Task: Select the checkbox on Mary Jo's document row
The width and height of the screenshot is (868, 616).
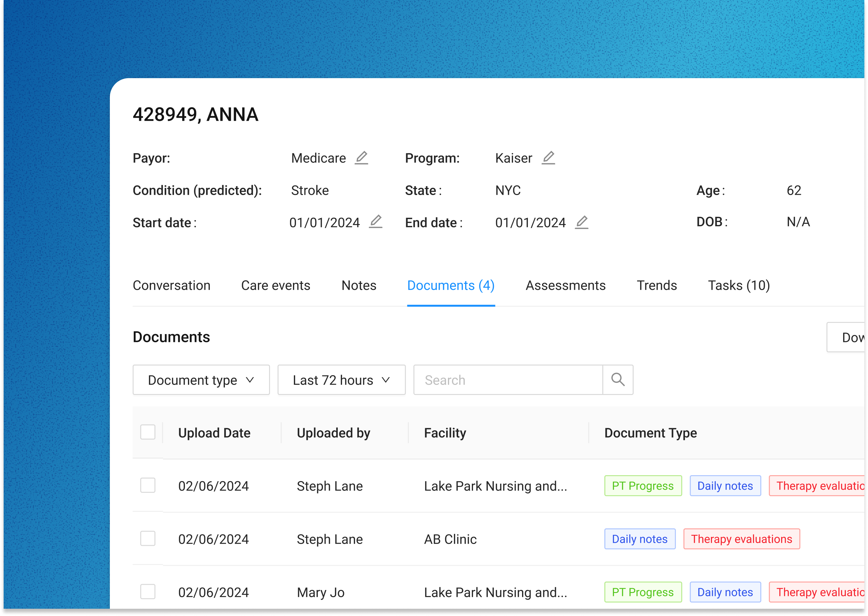Action: 148,592
